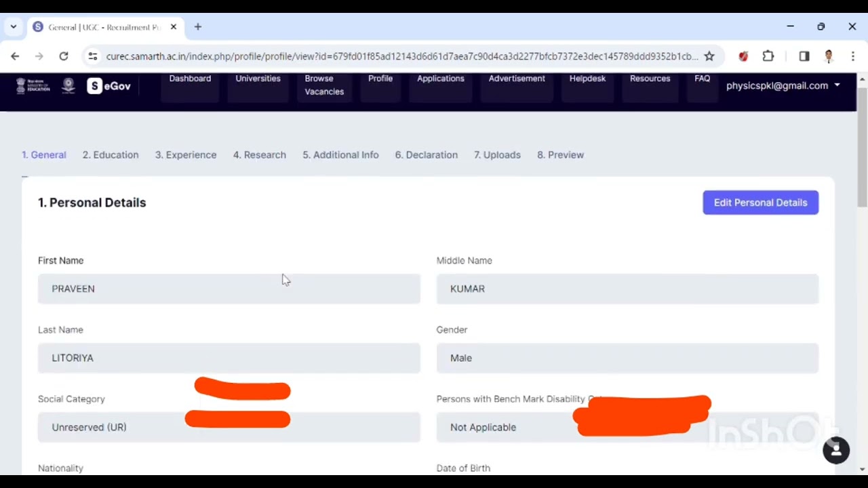Click the Date of Birth label
The height and width of the screenshot is (488, 868).
point(463,468)
